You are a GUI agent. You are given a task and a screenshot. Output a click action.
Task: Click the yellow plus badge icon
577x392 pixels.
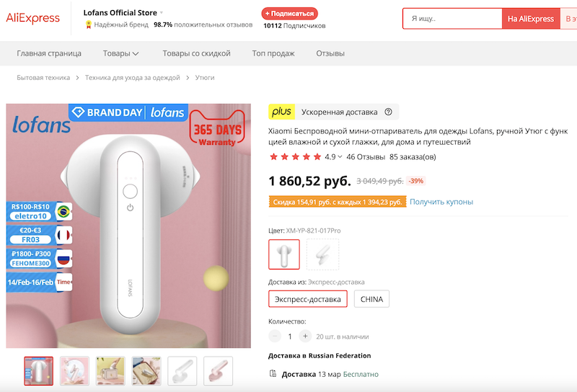pos(281,112)
